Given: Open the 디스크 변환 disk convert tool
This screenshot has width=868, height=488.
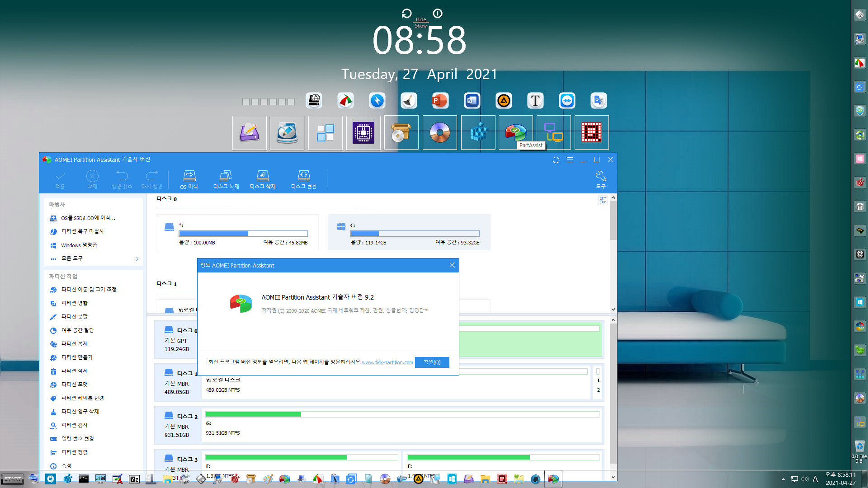Looking at the screenshot, I should click(304, 179).
